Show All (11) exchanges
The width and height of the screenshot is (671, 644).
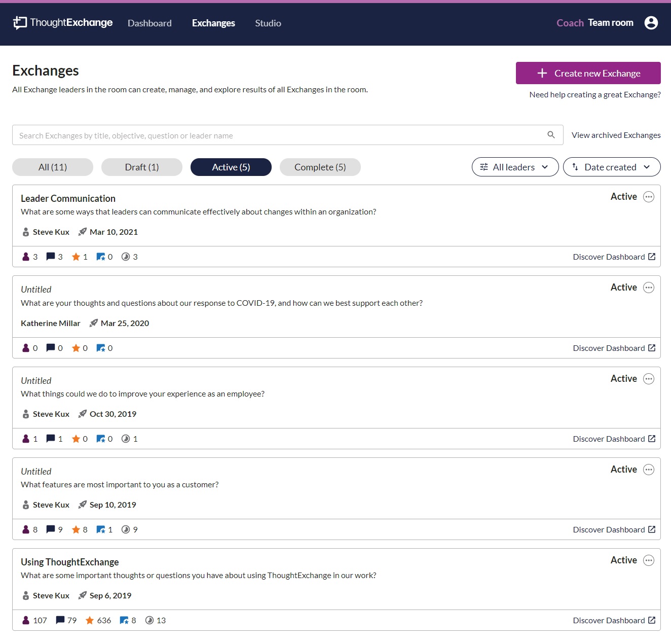pos(53,167)
